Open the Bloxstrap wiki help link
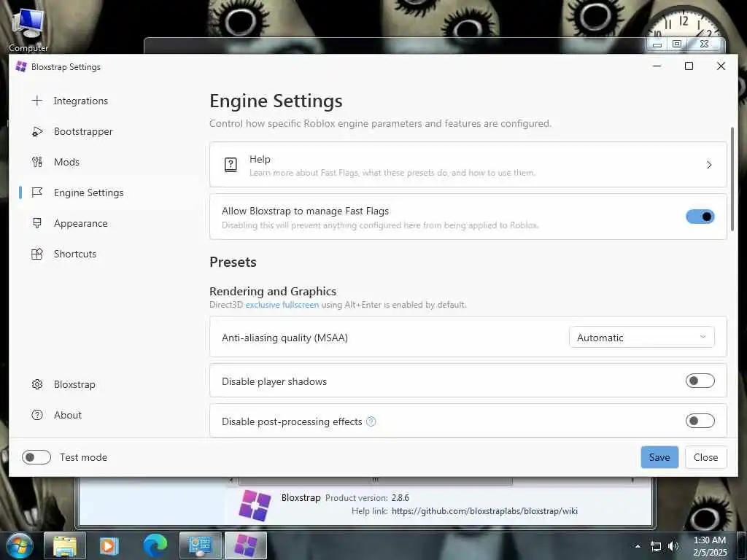 pyautogui.click(x=484, y=511)
